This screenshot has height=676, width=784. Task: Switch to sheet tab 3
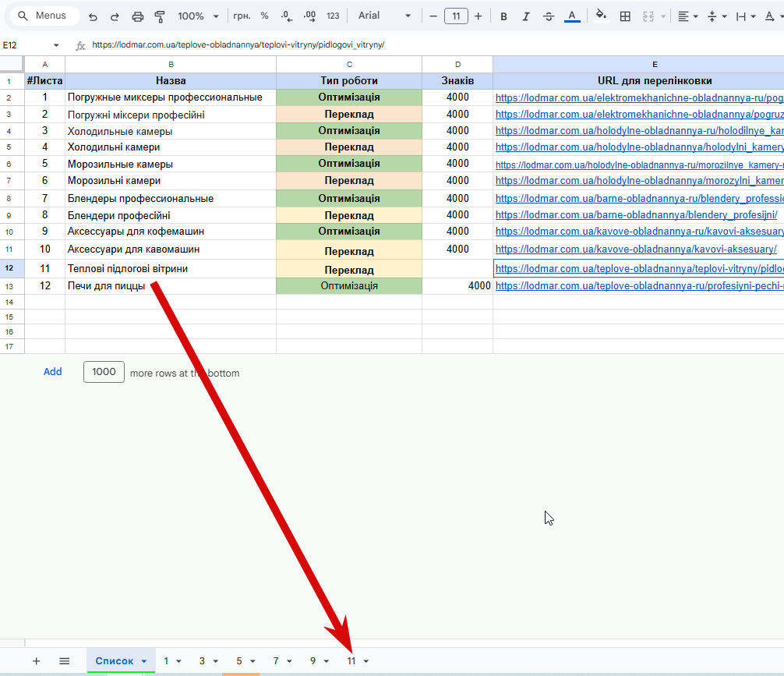[202, 661]
